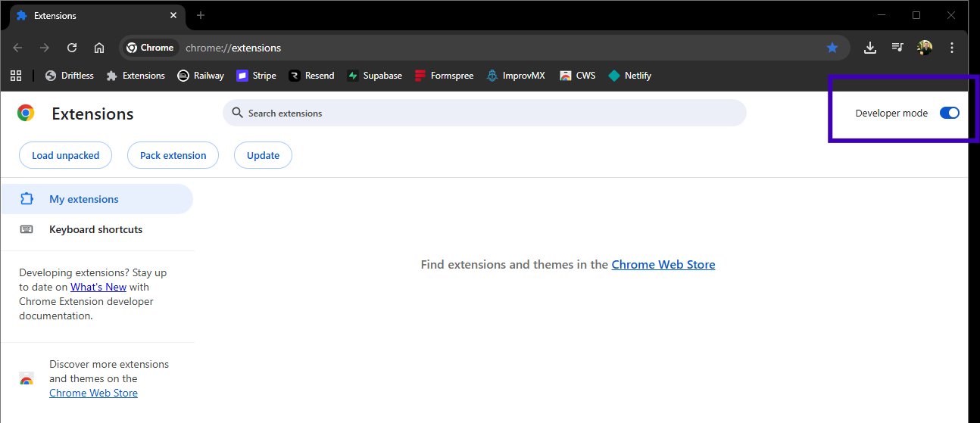
Task: Open the Downloads icon in toolbar
Action: click(x=870, y=48)
